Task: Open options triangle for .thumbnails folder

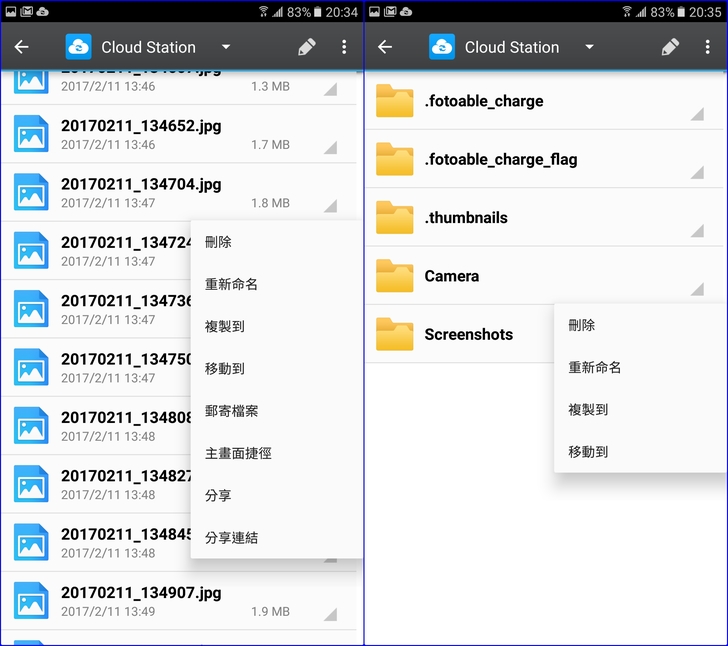Action: pyautogui.click(x=696, y=231)
